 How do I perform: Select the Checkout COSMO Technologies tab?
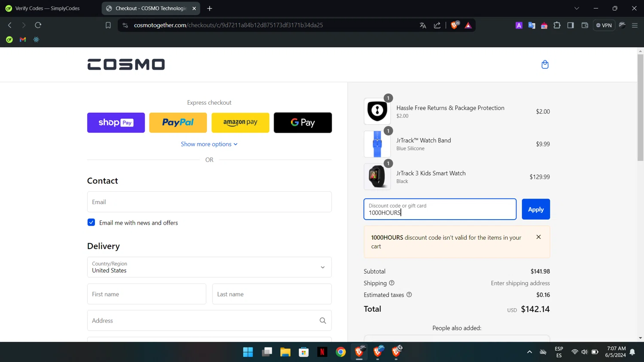tap(150, 8)
